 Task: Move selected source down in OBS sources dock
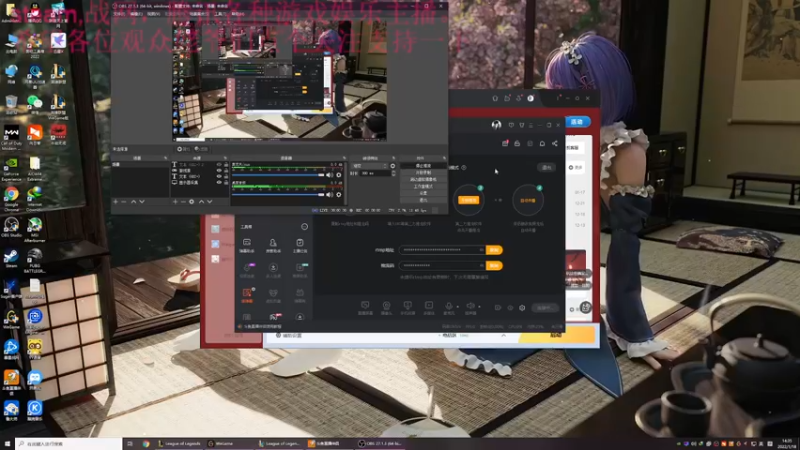tap(209, 202)
